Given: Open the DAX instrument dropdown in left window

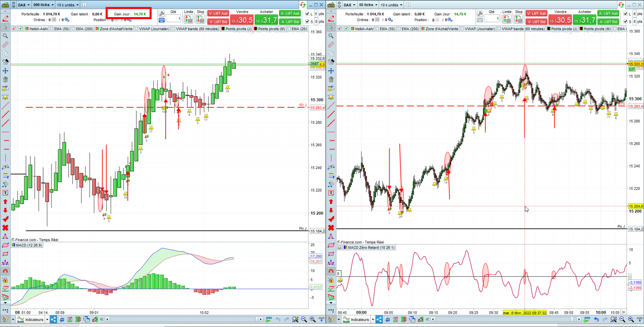Looking at the screenshot, I should click(x=24, y=5).
